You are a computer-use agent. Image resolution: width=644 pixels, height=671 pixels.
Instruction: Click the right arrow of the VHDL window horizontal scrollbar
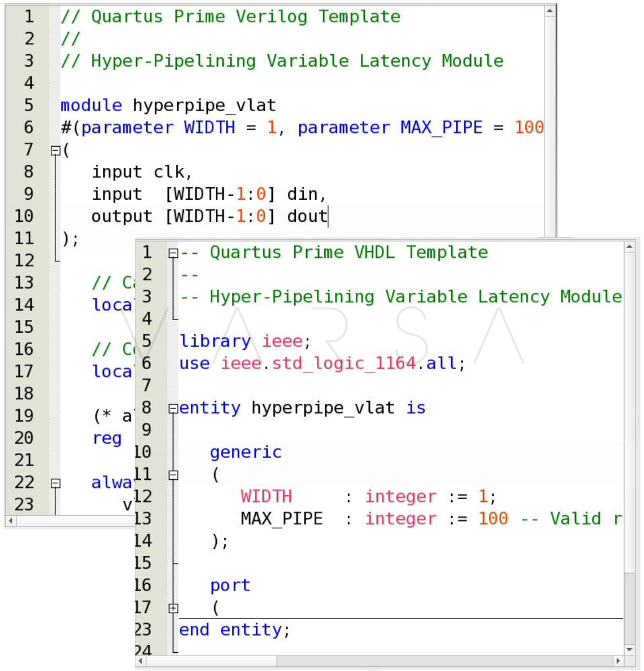(x=618, y=661)
